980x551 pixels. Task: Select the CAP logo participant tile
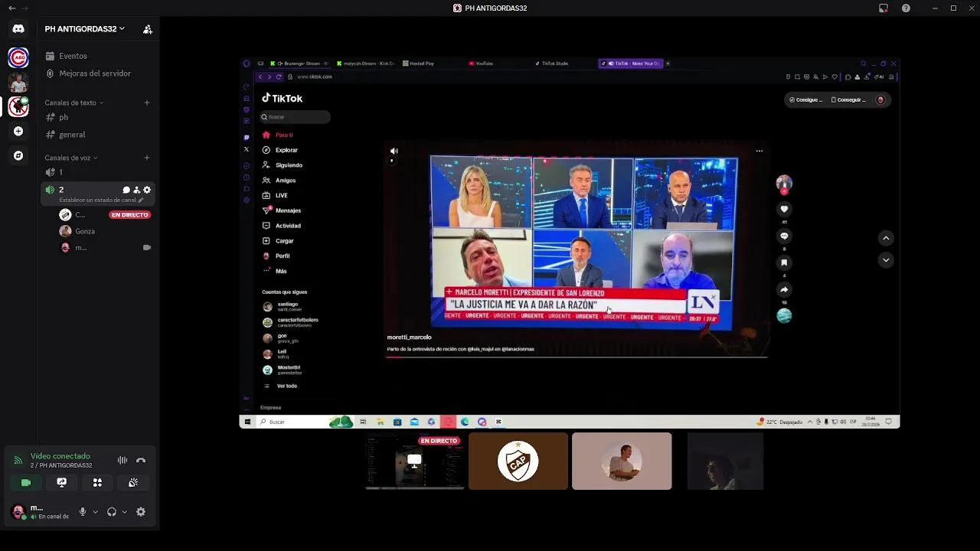(518, 461)
